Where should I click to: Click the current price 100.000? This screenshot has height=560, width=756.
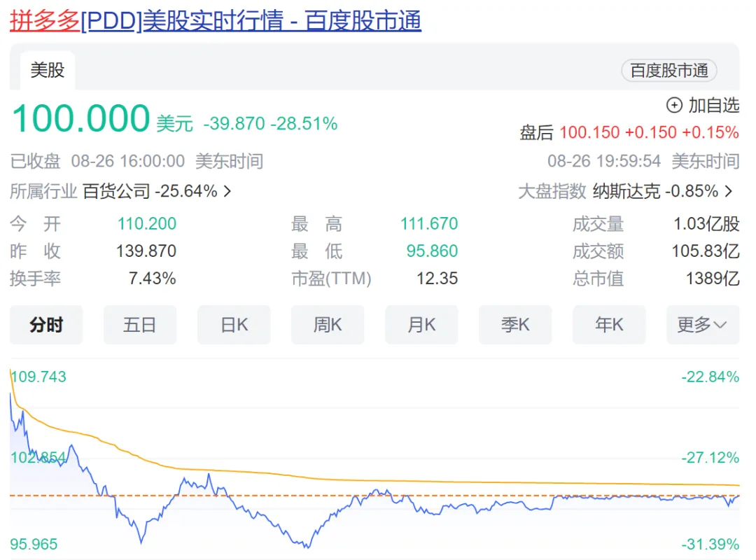[x=81, y=119]
